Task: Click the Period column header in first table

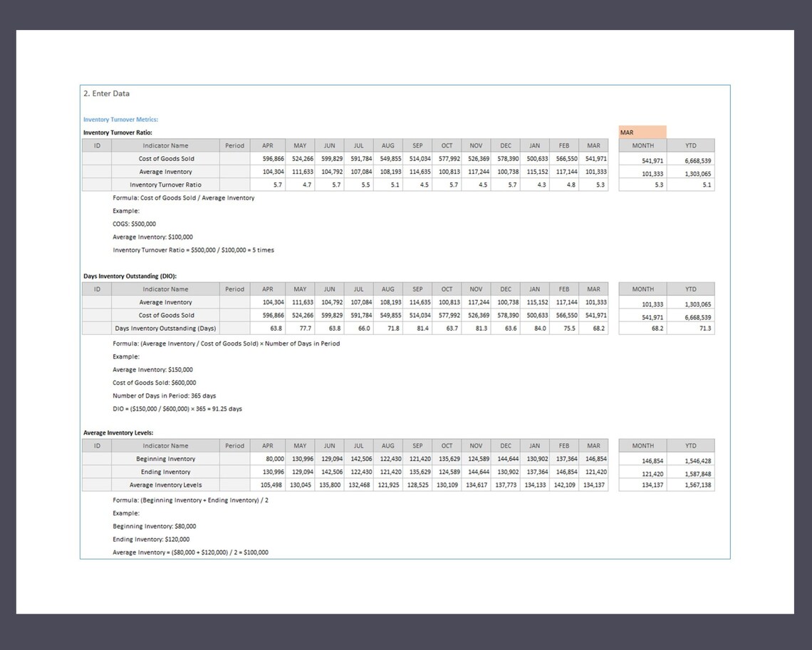Action: 234,145
